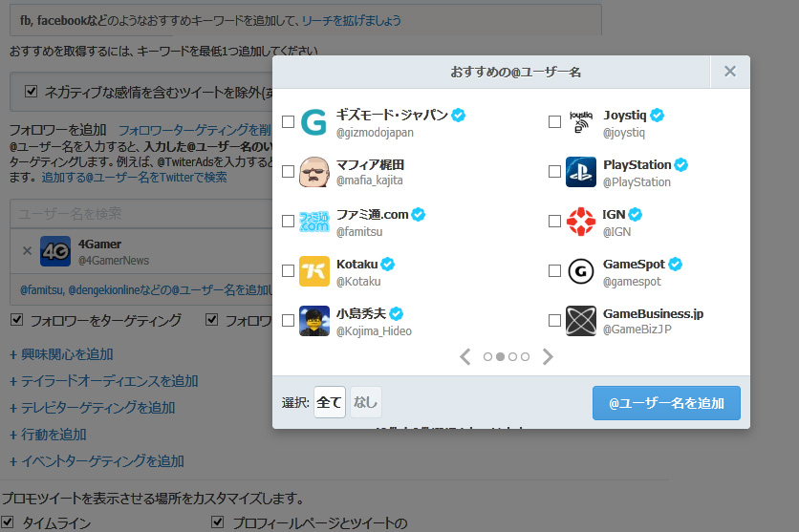Viewport: 799px width, 532px height.
Task: Toggle プロフィールページとツイートの checkbox
Action: point(217,521)
